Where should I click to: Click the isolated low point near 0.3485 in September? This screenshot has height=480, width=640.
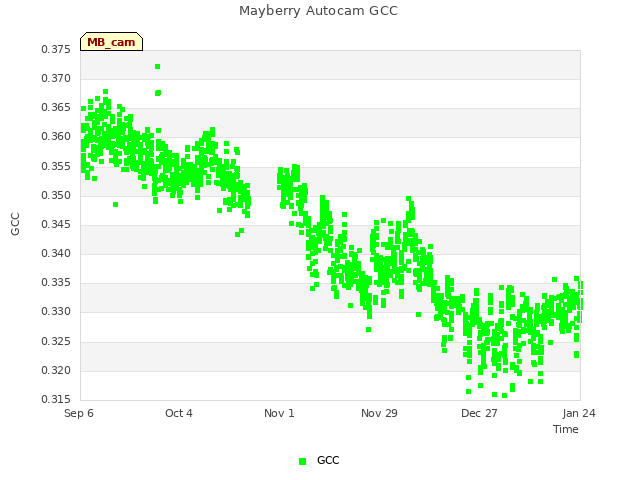116,204
